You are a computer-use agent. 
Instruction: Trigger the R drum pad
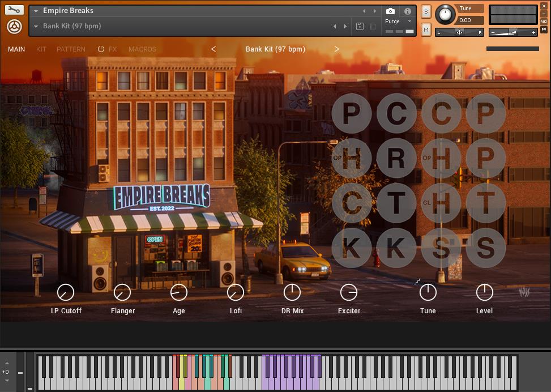(396, 158)
